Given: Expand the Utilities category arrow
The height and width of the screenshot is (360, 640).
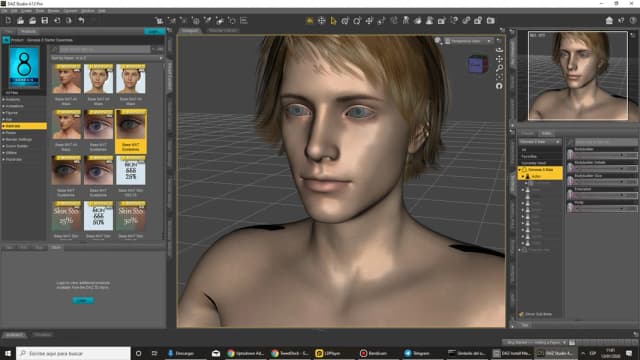Looking at the screenshot, I should [4, 153].
